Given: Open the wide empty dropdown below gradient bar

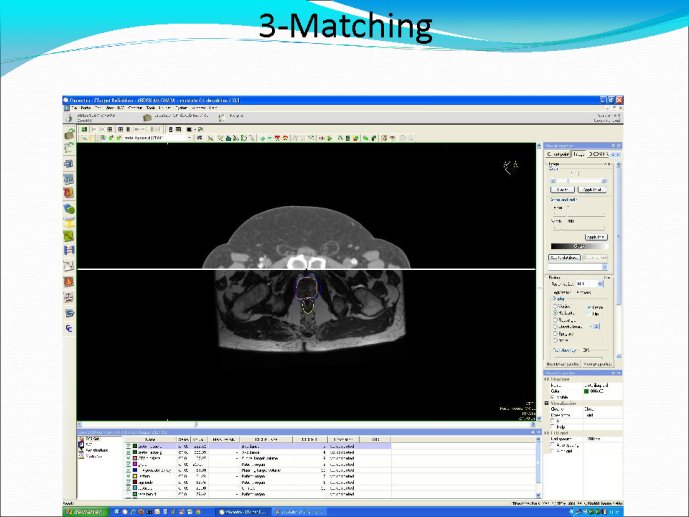Looking at the screenshot, I should click(x=577, y=267).
